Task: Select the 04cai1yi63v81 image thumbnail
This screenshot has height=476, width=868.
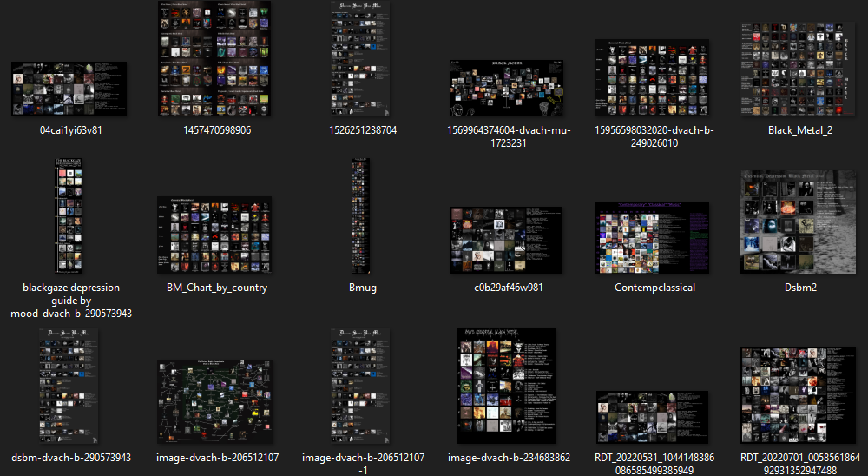Action: pos(69,89)
